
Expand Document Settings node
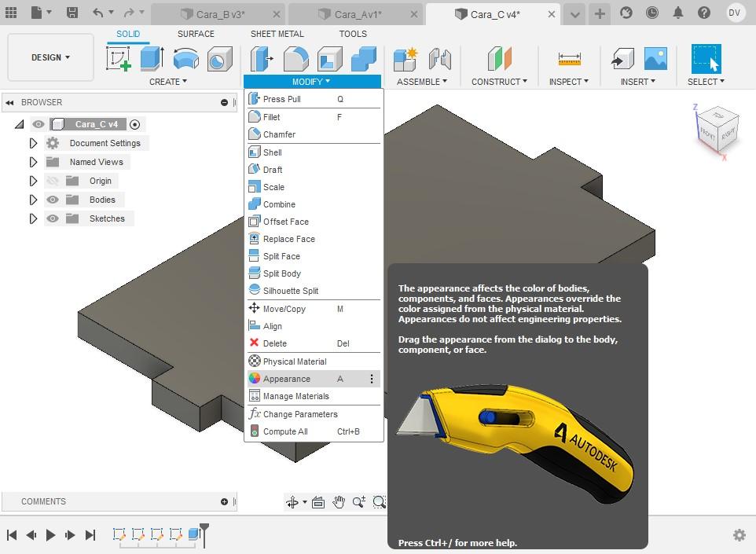[33, 143]
